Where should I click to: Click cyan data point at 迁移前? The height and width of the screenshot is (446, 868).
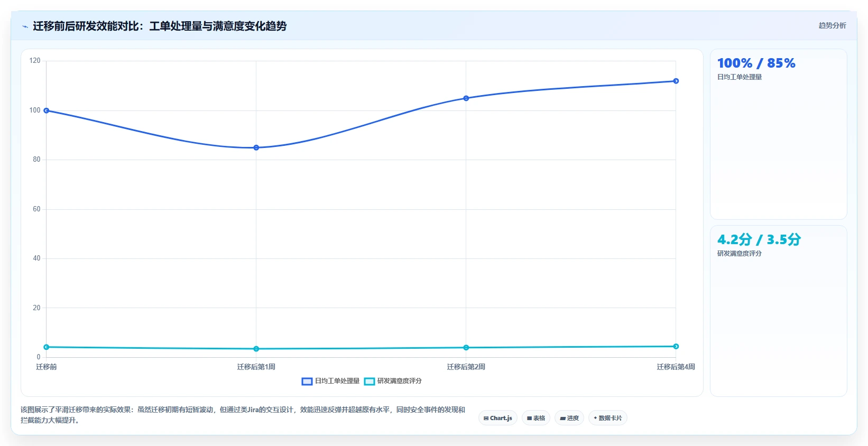[x=47, y=347]
